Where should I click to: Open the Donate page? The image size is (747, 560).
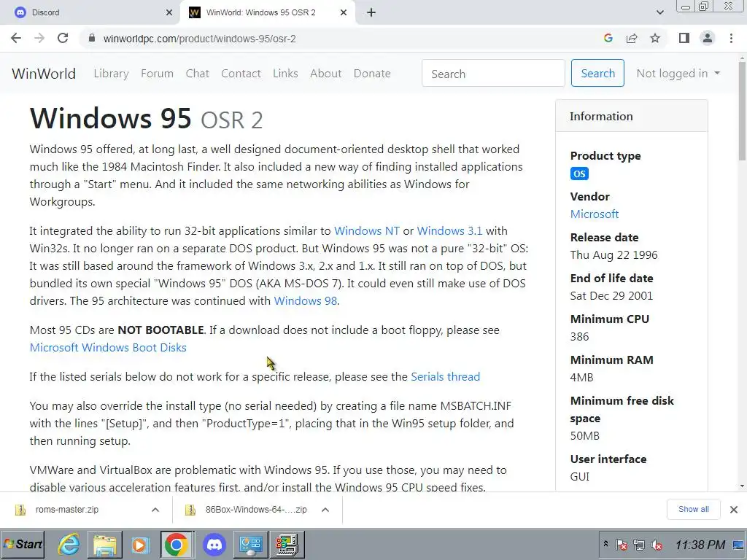[372, 74]
